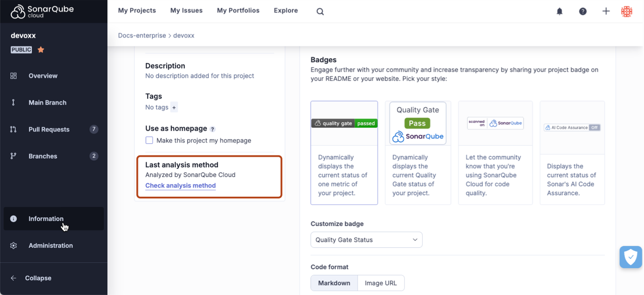
Task: Click the devoxx project name in sidebar
Action: [x=23, y=35]
